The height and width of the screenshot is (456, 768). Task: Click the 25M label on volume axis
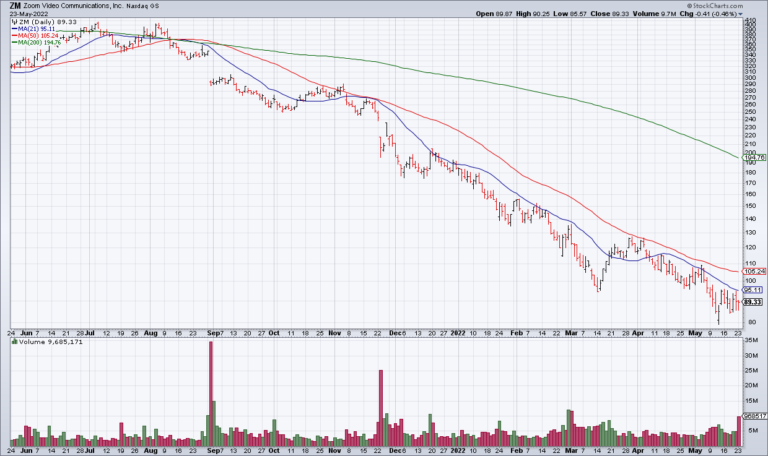coord(751,370)
